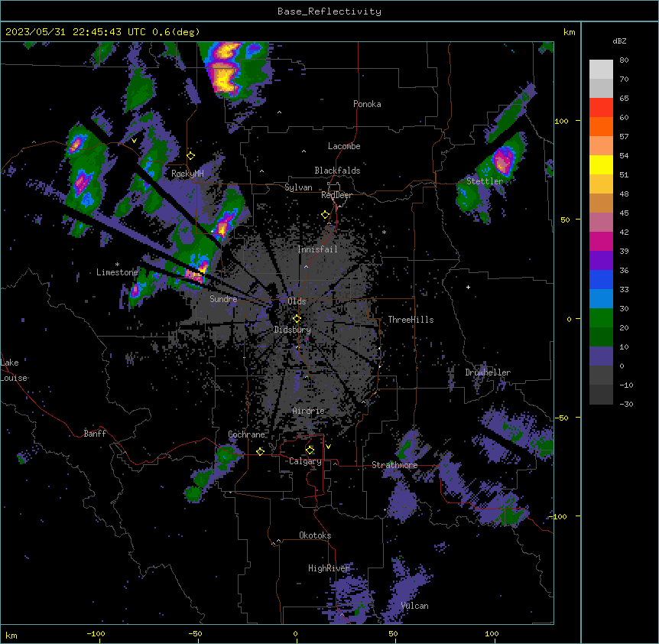Click the Base_Reflectivity title text

[x=329, y=11]
